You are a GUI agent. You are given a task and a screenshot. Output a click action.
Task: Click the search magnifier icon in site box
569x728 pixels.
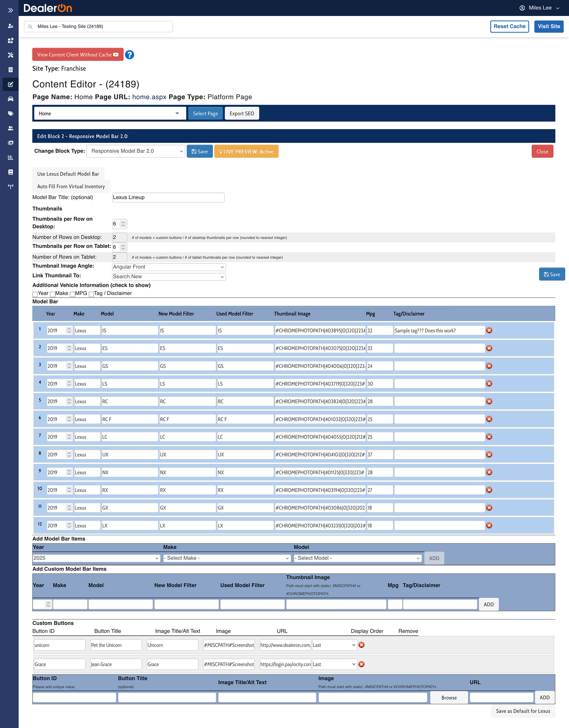coord(30,27)
